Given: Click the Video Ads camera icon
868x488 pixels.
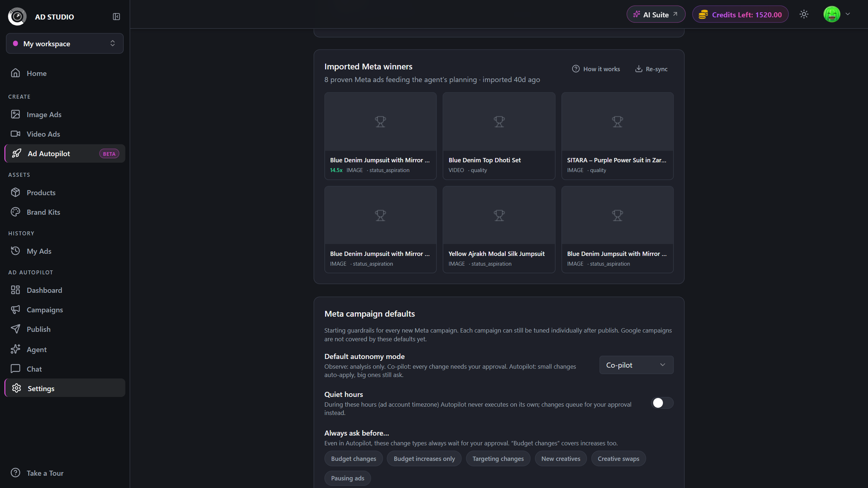Looking at the screenshot, I should (x=15, y=134).
